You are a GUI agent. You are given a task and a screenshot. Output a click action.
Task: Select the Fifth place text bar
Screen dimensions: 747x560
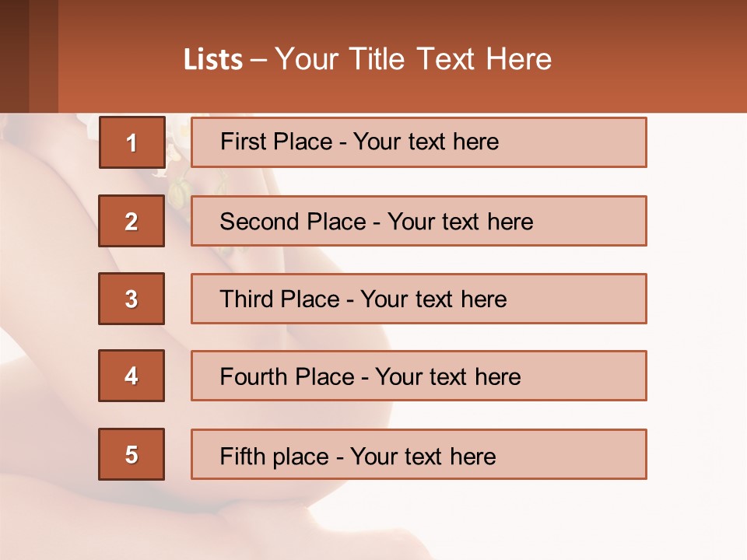tap(419, 454)
